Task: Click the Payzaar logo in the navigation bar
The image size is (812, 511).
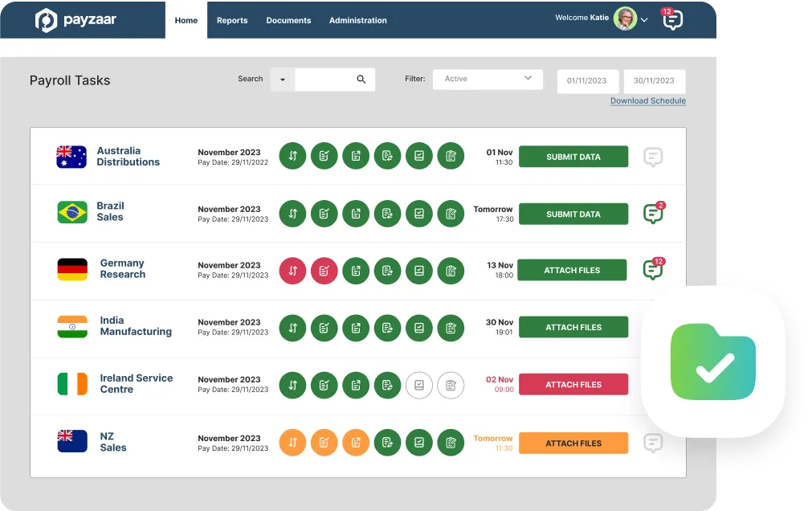Action: point(80,19)
